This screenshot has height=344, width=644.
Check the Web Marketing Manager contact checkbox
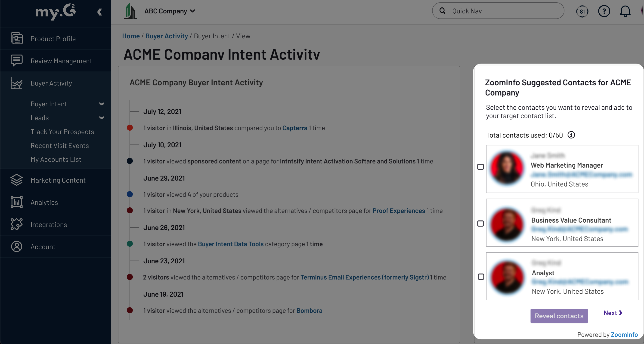(x=480, y=167)
